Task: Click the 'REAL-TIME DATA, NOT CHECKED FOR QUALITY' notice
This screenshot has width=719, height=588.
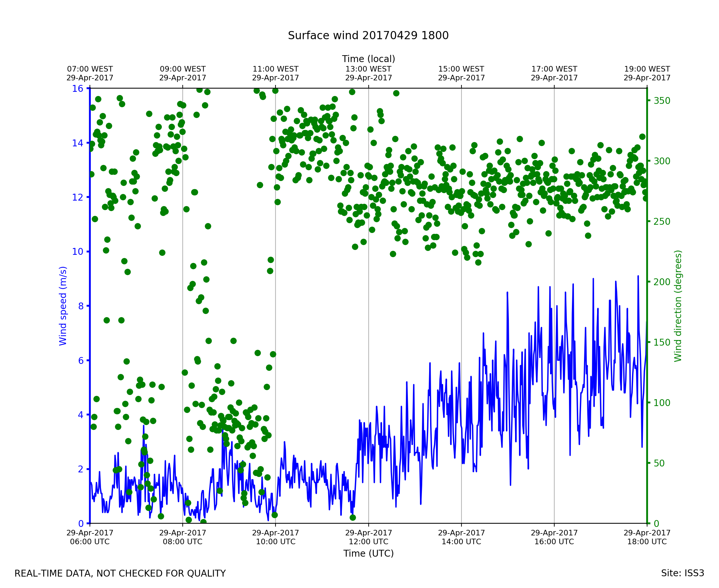Action: coord(120,574)
